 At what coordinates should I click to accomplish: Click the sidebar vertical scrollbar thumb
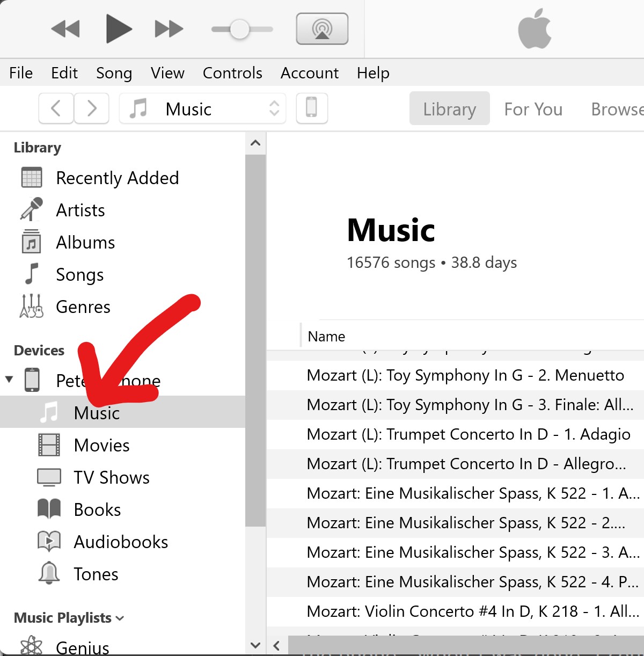click(x=255, y=341)
